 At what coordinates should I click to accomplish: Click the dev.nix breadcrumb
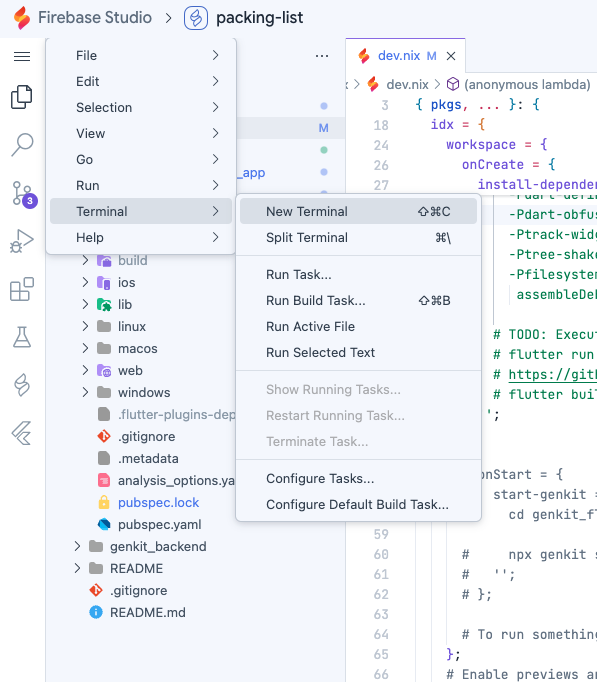[x=407, y=84]
